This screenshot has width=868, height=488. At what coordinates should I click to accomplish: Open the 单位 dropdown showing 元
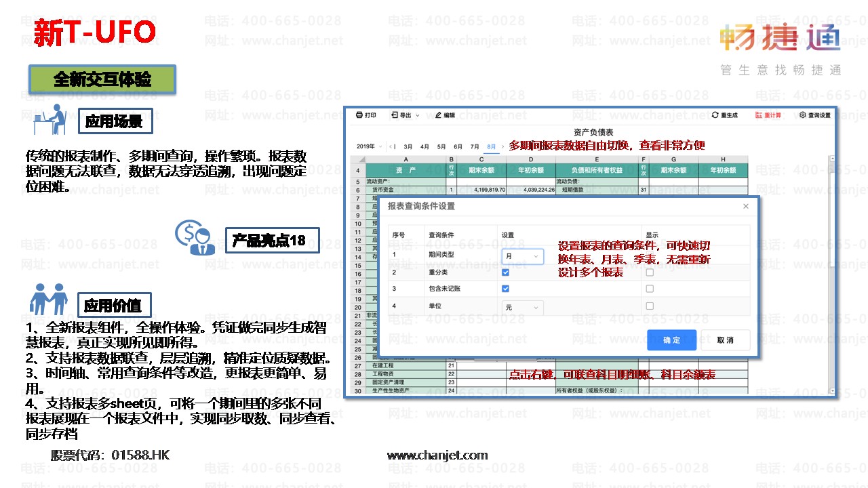(522, 307)
